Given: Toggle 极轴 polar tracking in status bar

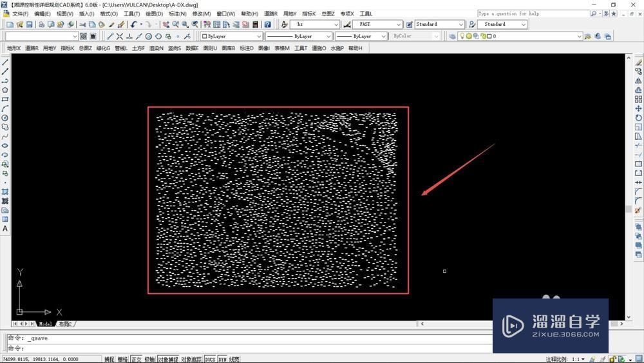Looking at the screenshot, I should click(149, 359).
